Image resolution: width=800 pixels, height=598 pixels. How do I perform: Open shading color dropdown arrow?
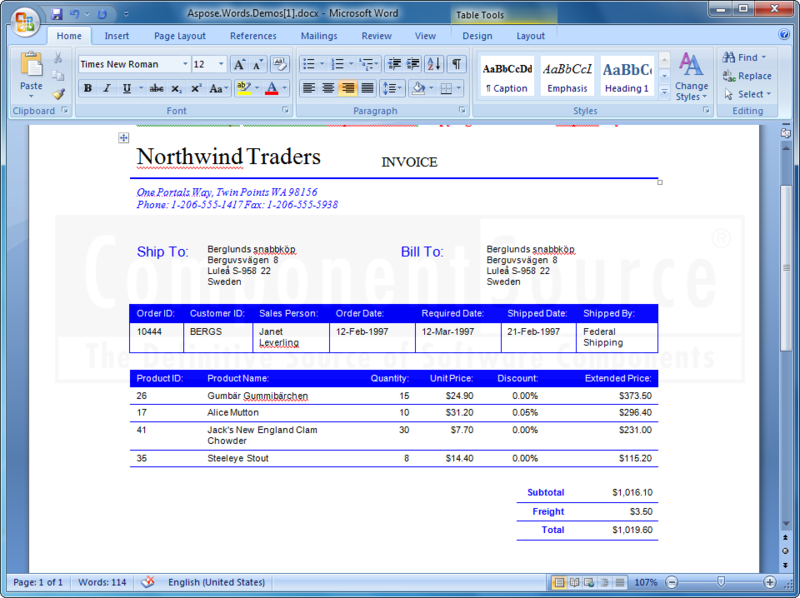coord(431,88)
